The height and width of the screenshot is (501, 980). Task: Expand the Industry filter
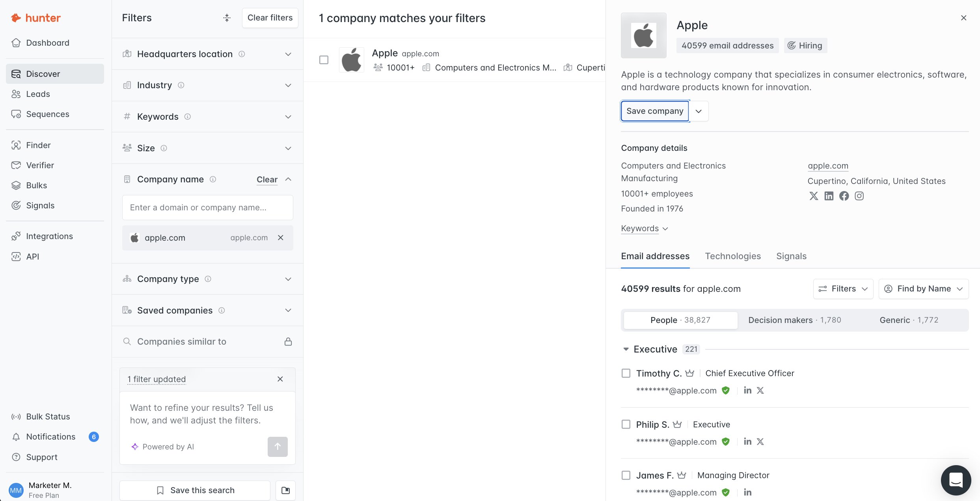tap(288, 85)
